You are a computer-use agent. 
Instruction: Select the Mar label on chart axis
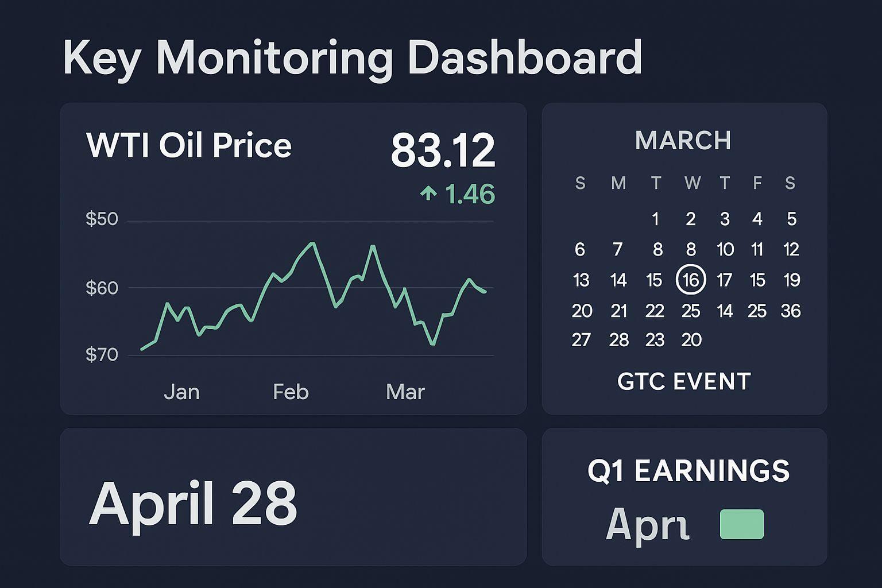pos(405,392)
